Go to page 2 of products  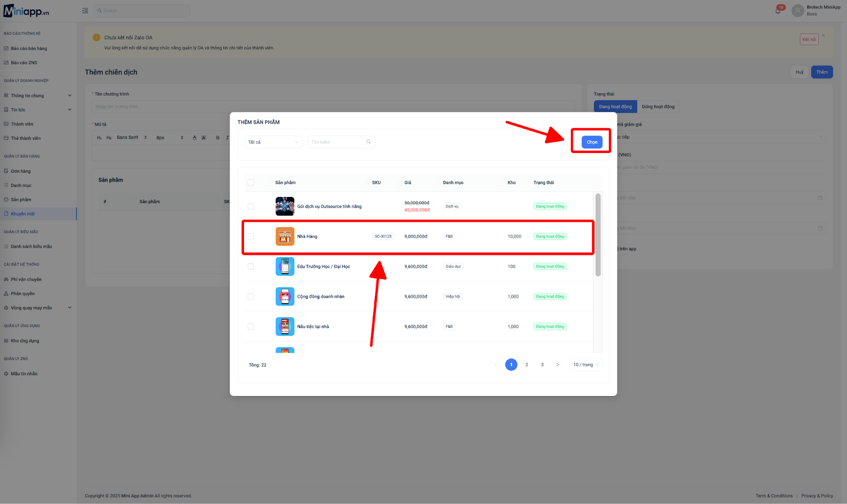527,365
